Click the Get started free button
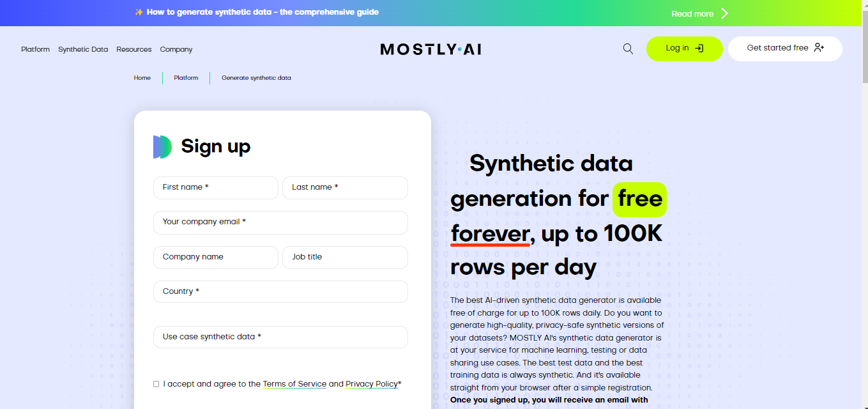The image size is (868, 409). (x=785, y=49)
